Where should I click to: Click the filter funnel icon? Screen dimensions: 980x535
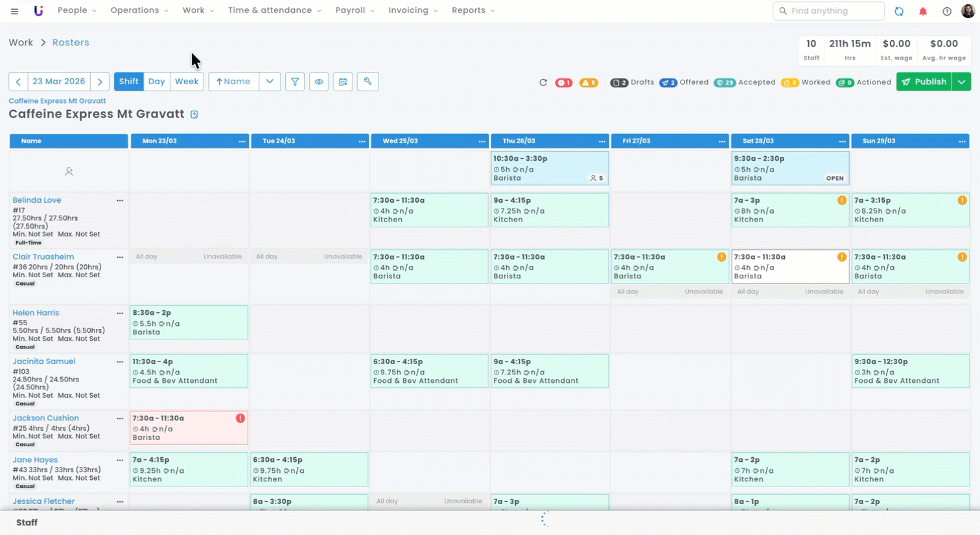(295, 82)
